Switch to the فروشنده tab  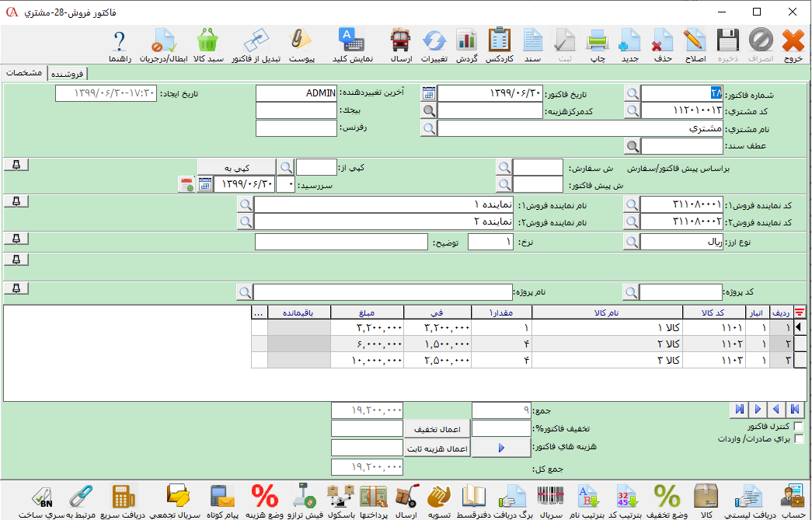[68, 73]
